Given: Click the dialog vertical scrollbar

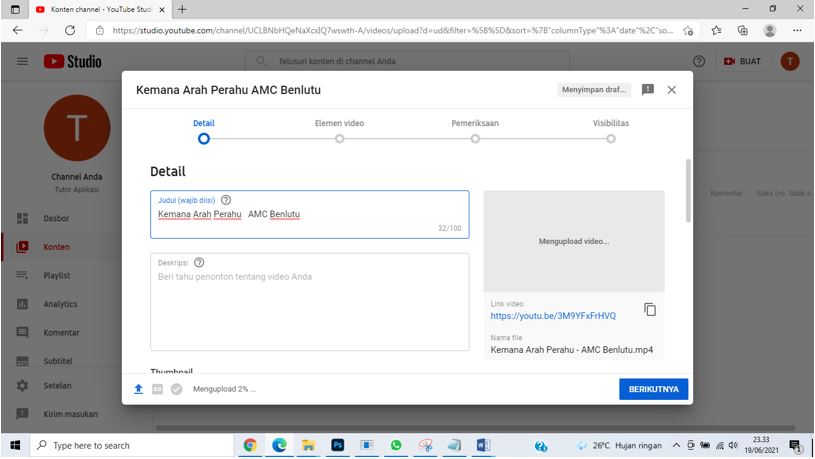Looking at the screenshot, I should click(687, 190).
